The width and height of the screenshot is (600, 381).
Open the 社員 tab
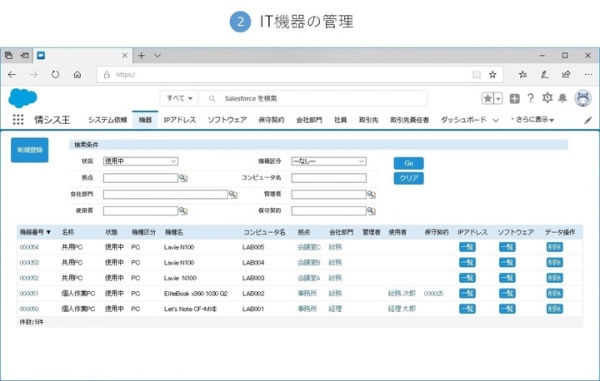pyautogui.click(x=341, y=120)
